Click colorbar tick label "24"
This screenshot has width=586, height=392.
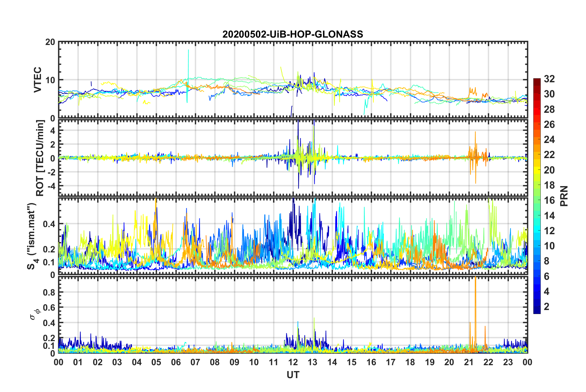[549, 140]
